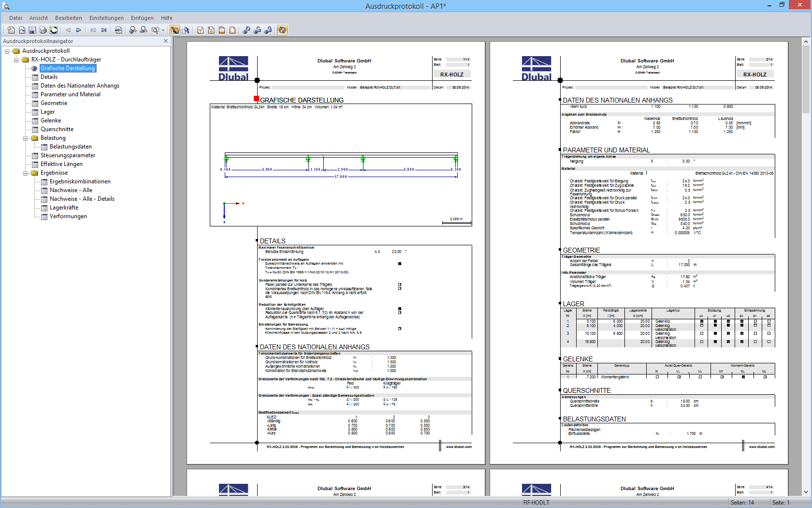The width and height of the screenshot is (812, 508).
Task: Collapse the RX-HOLZ - Durchlaufträger node
Action: (x=16, y=60)
